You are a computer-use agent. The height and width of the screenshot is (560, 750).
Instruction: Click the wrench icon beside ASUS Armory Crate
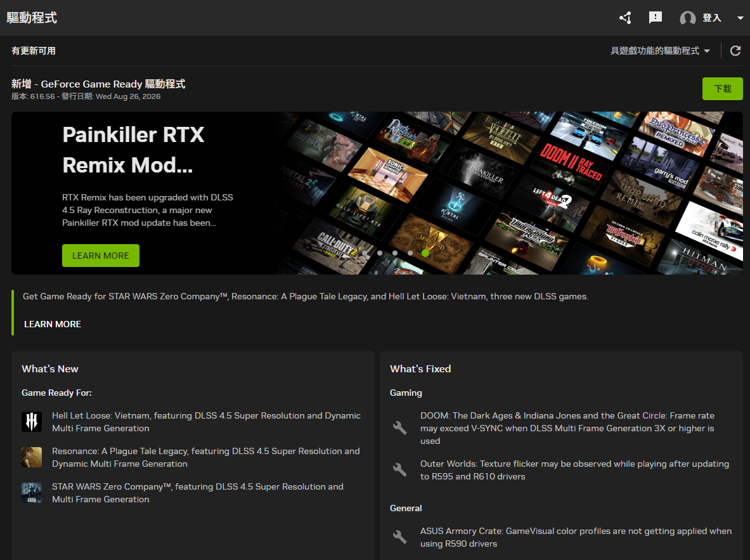tap(399, 537)
